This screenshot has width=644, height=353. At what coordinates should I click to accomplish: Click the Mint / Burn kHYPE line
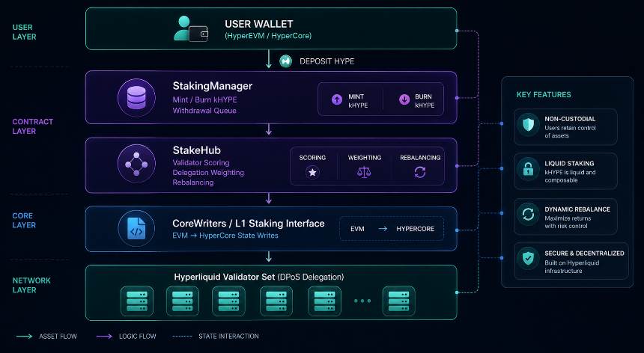[204, 99]
